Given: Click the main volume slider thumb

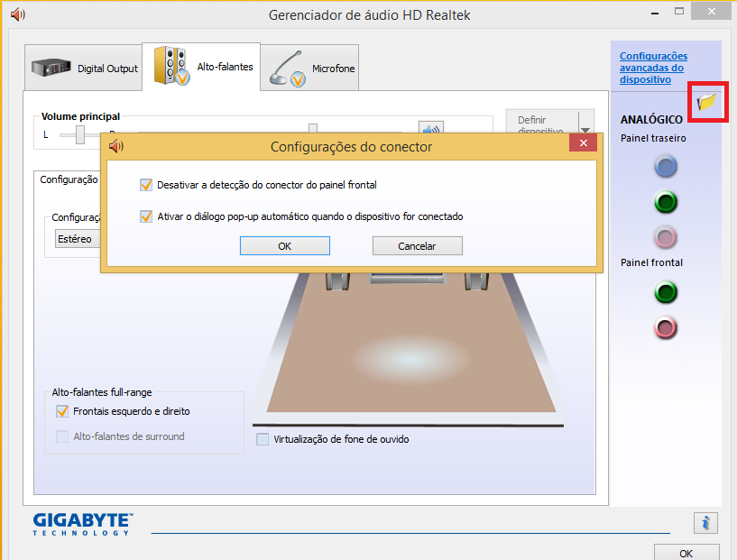Looking at the screenshot, I should coord(313,128).
